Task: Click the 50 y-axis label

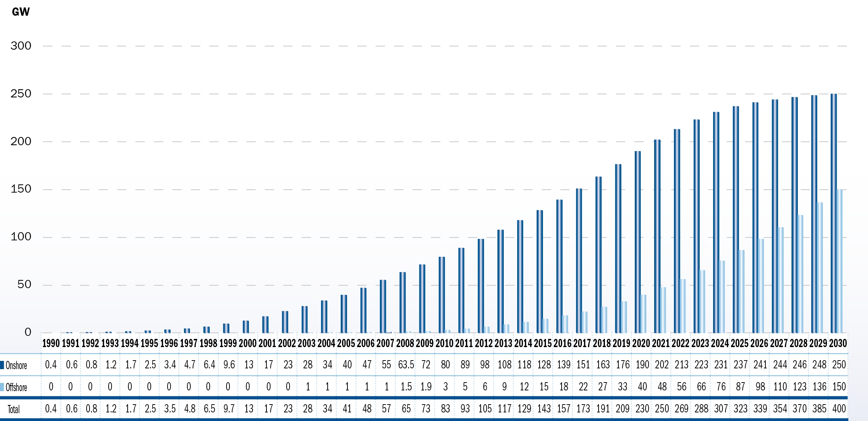Action: pyautogui.click(x=24, y=284)
